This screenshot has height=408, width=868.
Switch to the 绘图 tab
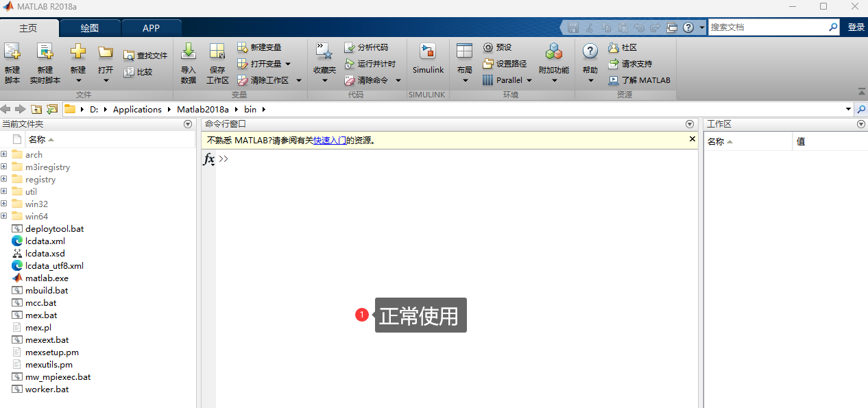90,28
